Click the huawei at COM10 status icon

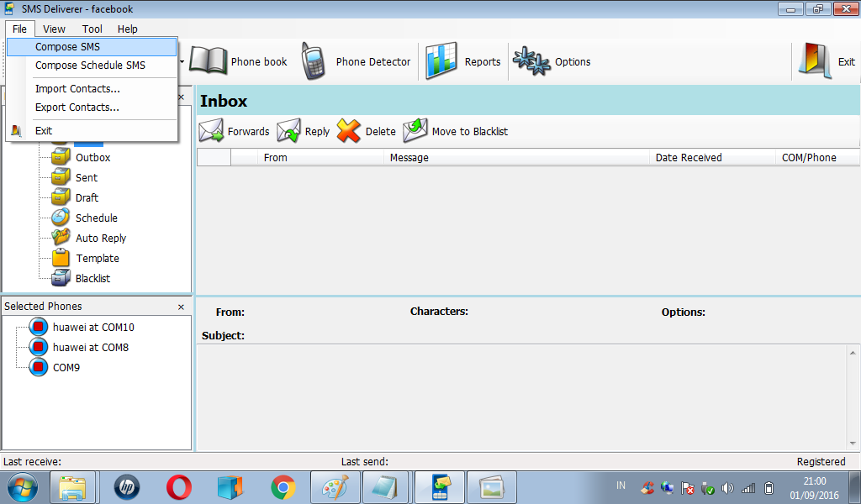[39, 327]
